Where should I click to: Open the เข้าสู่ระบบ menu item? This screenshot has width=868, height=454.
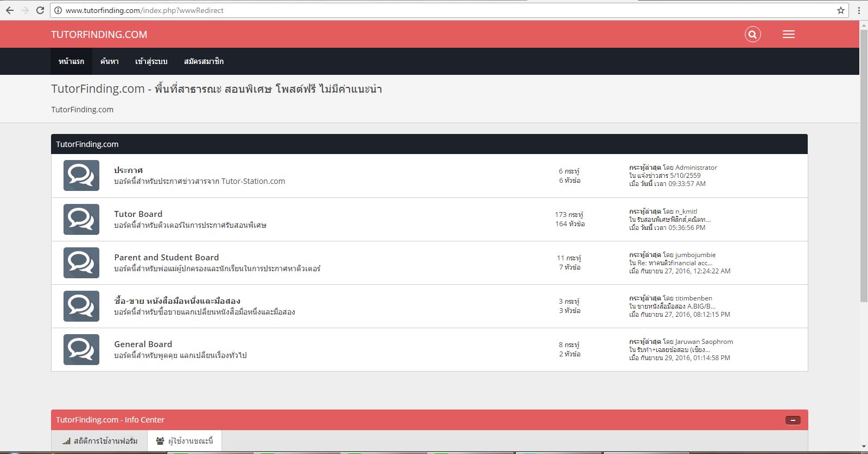151,61
